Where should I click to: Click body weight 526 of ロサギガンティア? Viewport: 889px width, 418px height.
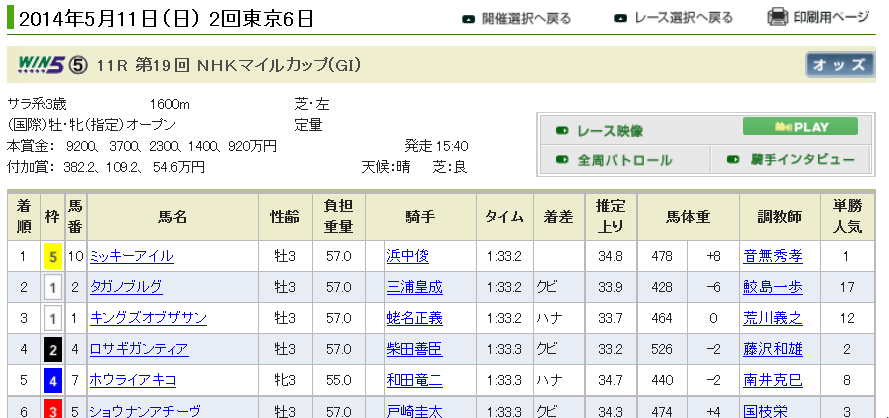662,349
